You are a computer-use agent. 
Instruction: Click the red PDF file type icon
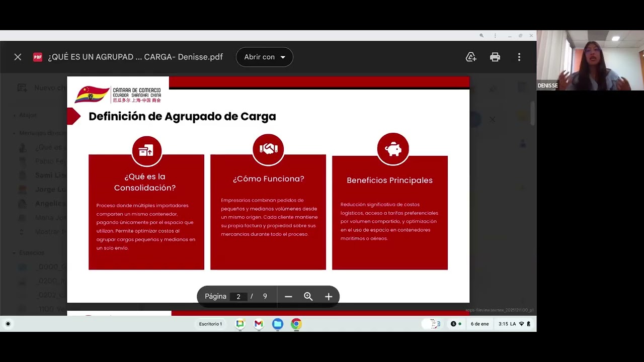coord(38,57)
